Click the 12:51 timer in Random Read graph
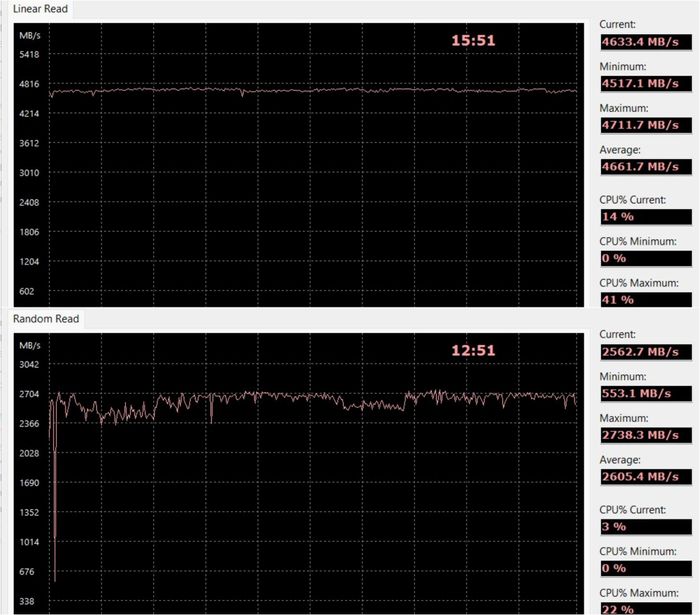The image size is (700, 615). pos(473,350)
